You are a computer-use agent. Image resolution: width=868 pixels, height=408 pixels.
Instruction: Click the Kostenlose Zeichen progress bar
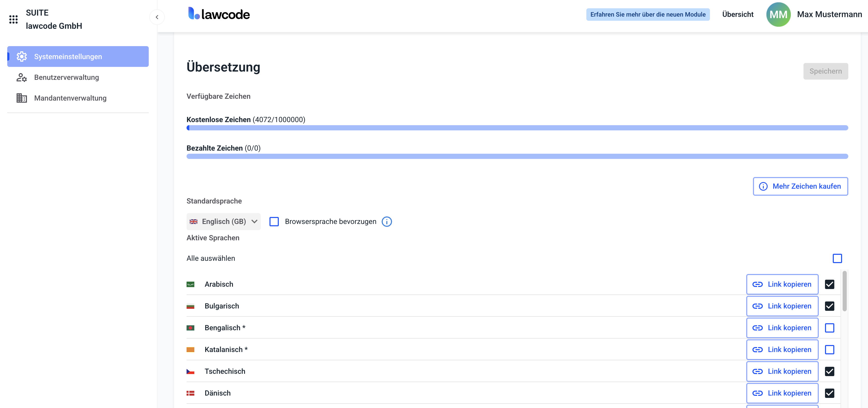pyautogui.click(x=517, y=128)
